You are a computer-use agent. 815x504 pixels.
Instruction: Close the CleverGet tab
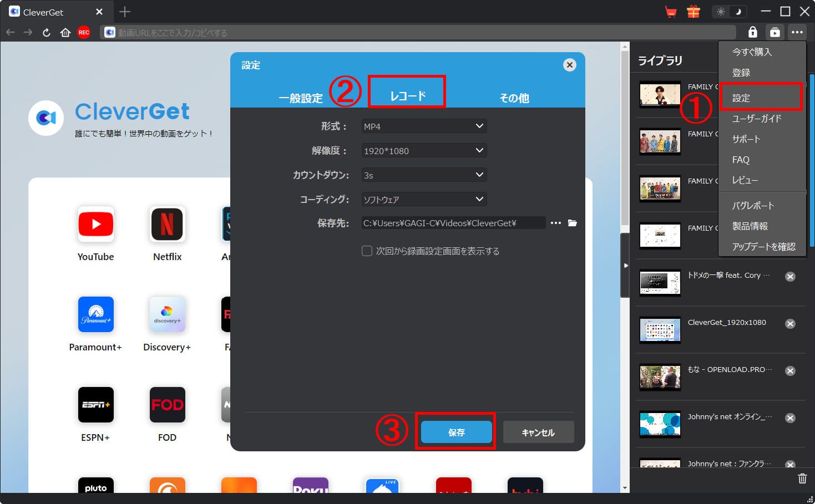coord(99,12)
